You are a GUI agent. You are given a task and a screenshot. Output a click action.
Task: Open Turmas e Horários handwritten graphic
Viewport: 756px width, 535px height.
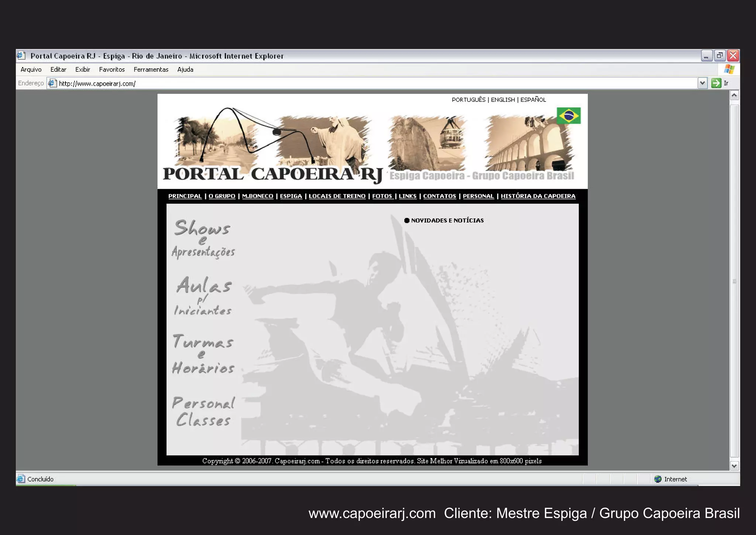pyautogui.click(x=203, y=354)
